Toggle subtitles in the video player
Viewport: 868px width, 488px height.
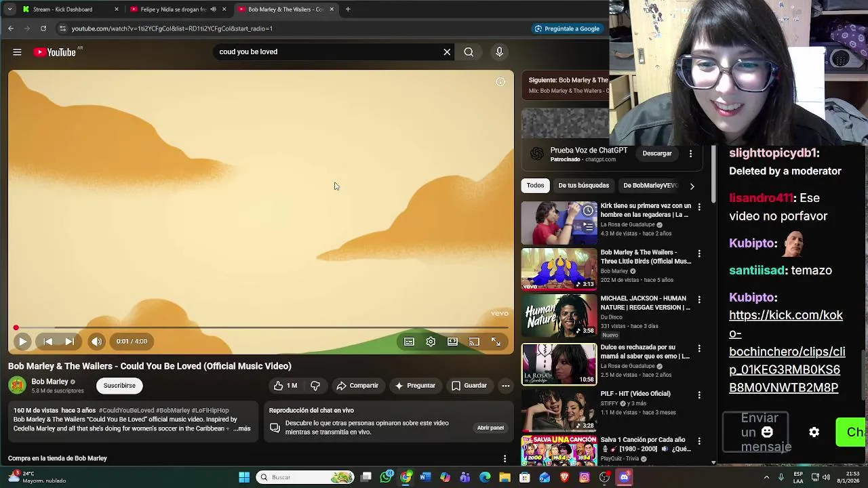pyautogui.click(x=409, y=342)
